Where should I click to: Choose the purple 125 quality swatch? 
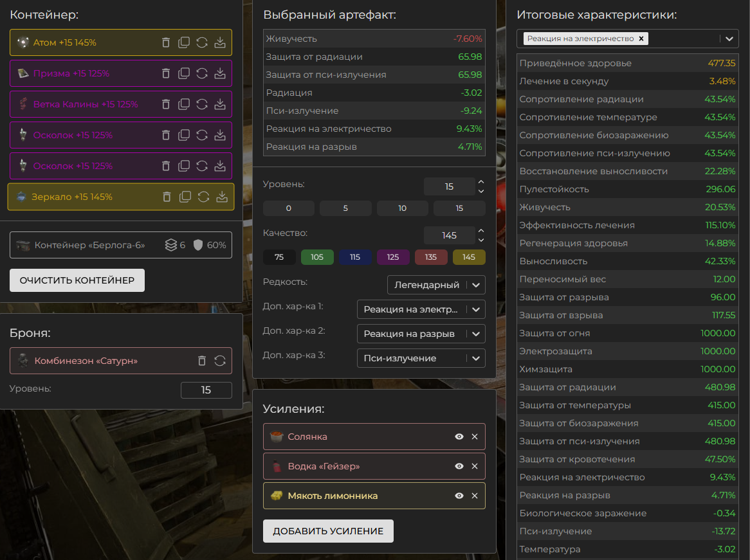coord(393,257)
